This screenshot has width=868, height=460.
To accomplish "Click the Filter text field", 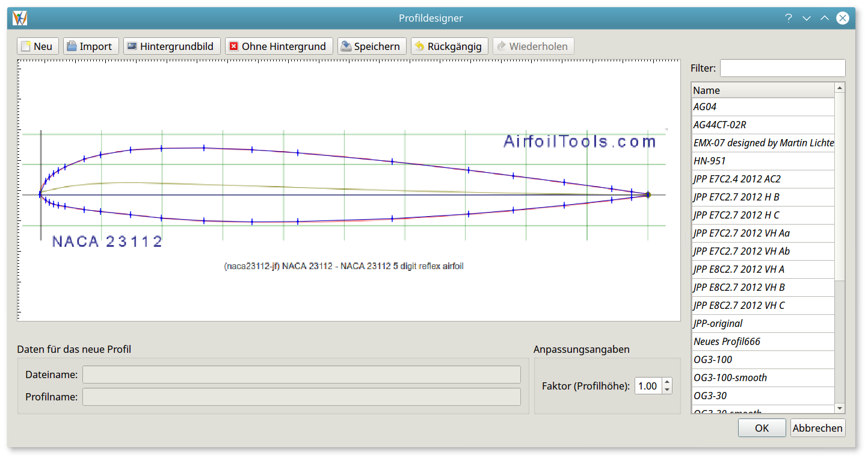I will click(x=782, y=68).
